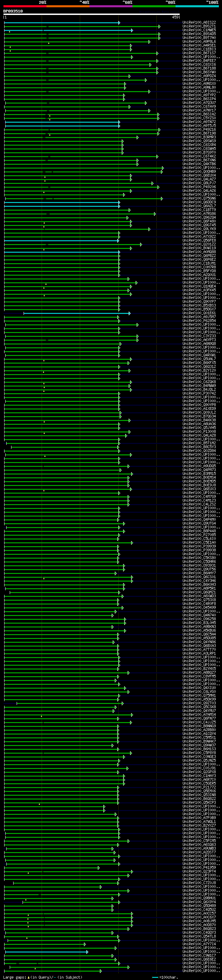The width and height of the screenshot is (222, 980).
Task: Click the purple ~60% identity legend segment
Action: click(x=111, y=6)
